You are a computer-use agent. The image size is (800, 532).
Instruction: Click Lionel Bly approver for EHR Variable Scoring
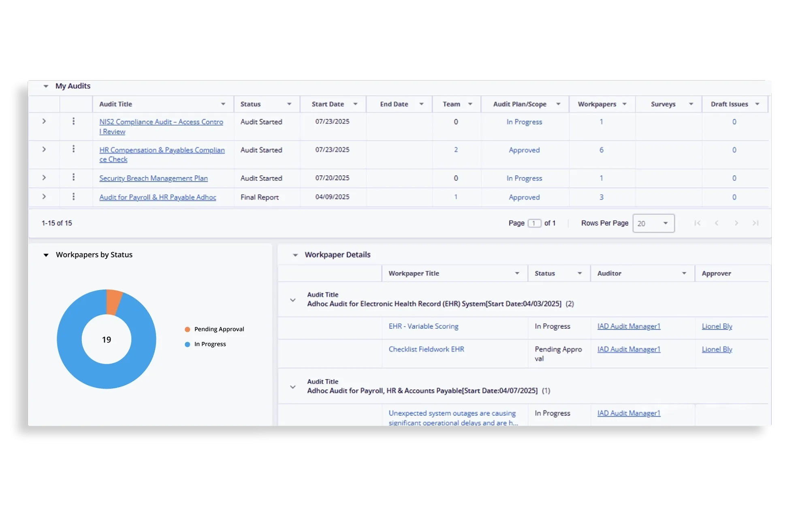[717, 326]
